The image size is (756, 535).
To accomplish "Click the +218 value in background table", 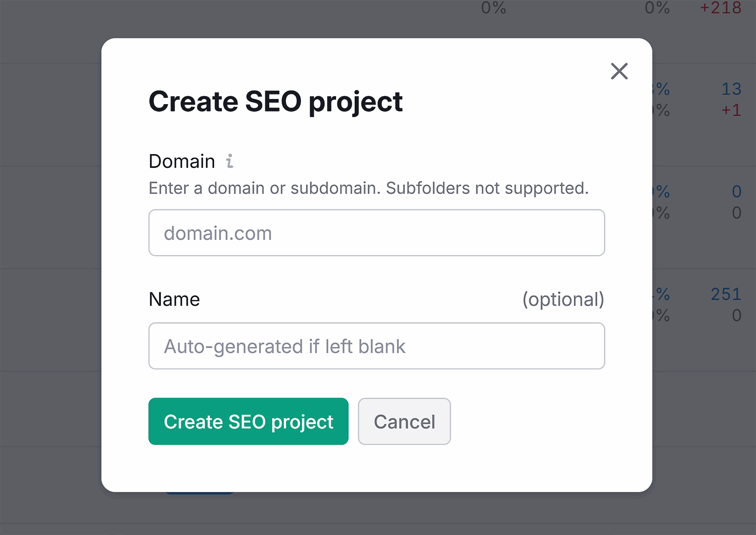I will click(721, 8).
